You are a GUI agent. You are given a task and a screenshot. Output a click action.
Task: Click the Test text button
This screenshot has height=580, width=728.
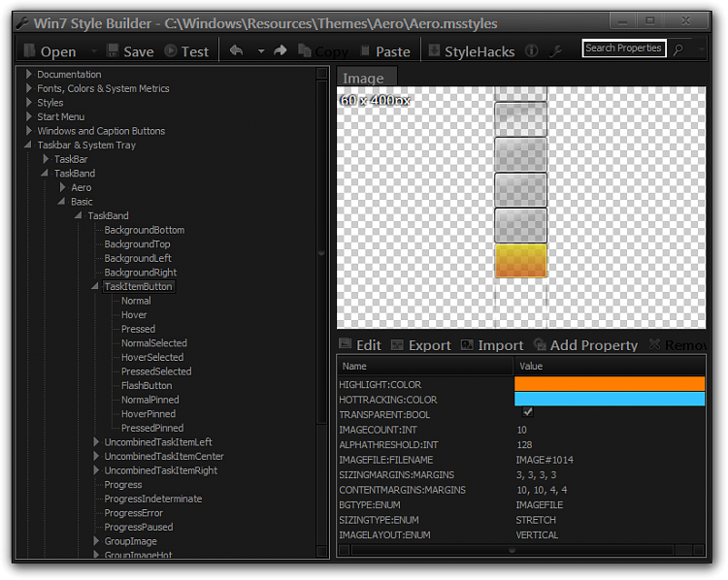coord(194,51)
